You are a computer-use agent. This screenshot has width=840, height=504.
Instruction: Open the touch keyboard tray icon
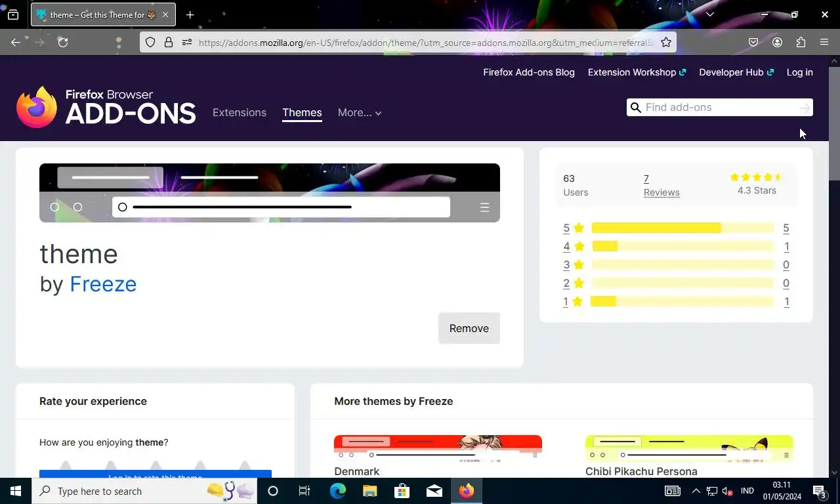pos(673,491)
